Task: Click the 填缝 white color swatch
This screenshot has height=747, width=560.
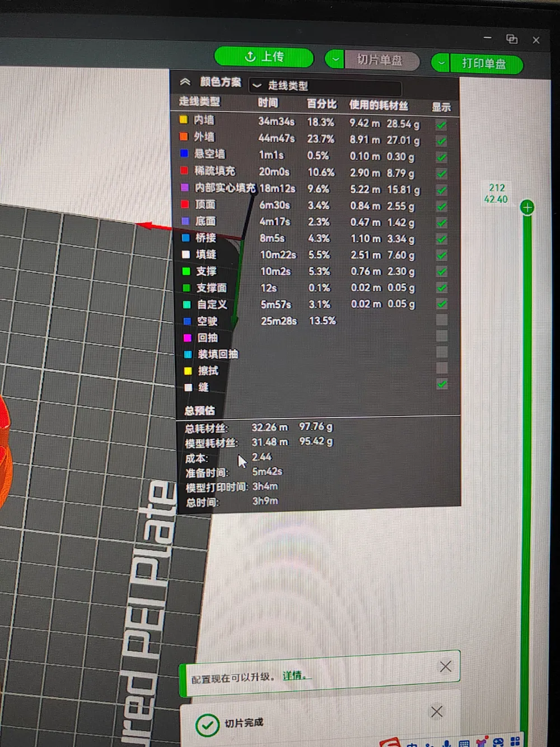Action: 185,254
